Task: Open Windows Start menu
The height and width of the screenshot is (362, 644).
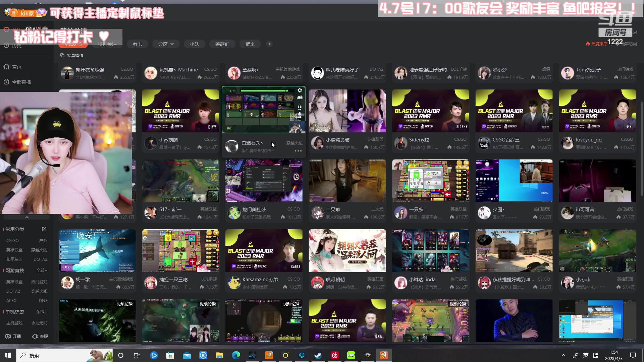Action: click(x=8, y=355)
